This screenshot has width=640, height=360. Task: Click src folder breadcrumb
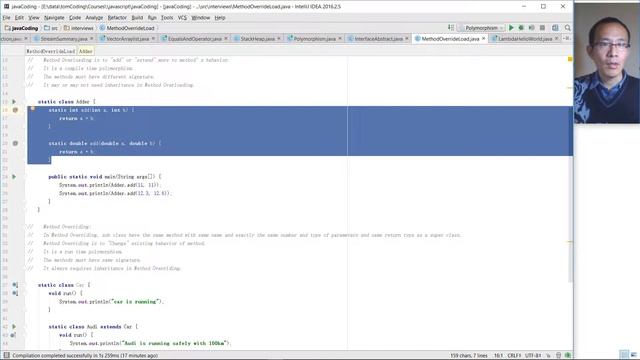coord(51,28)
